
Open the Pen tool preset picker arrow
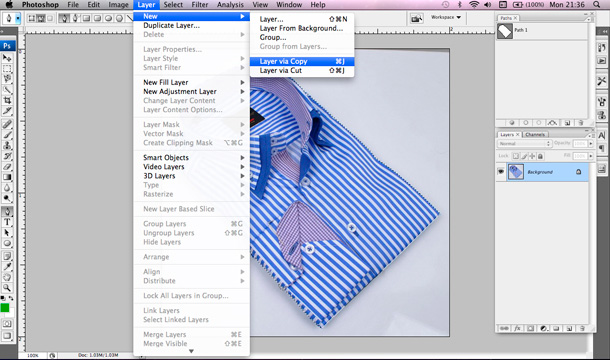coord(18,18)
